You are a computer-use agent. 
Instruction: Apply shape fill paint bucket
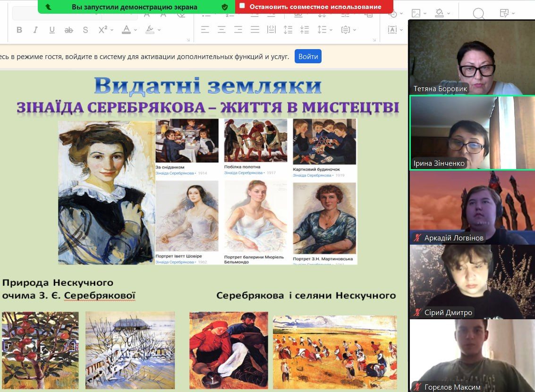[x=440, y=13]
